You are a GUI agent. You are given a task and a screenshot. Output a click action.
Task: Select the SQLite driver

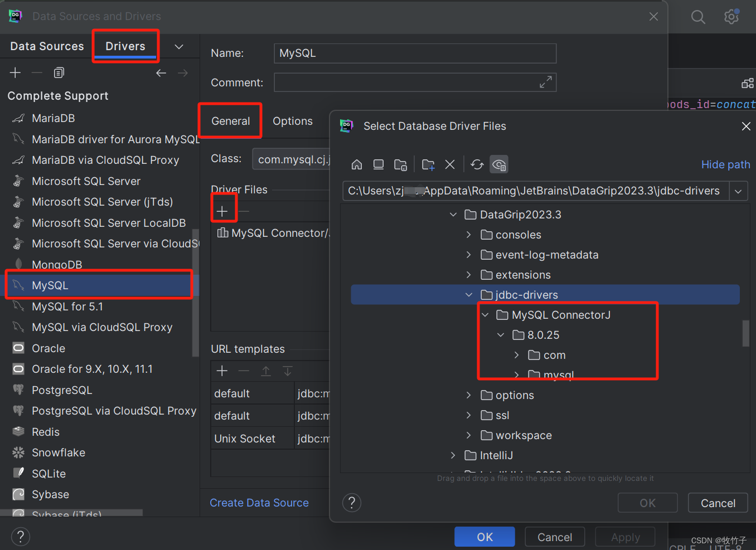49,474
